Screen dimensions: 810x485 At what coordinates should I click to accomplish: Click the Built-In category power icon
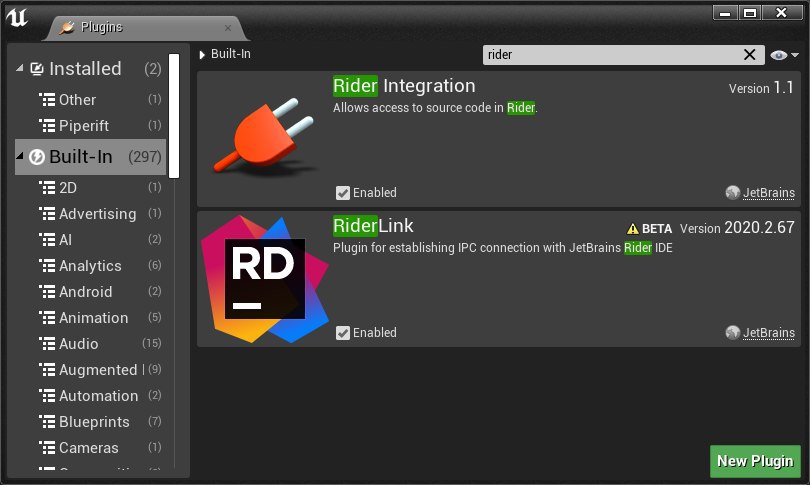[x=37, y=157]
